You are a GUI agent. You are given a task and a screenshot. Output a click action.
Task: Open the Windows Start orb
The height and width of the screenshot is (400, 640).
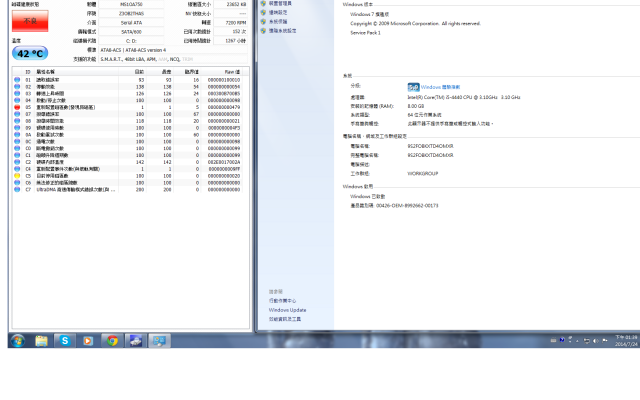18,340
